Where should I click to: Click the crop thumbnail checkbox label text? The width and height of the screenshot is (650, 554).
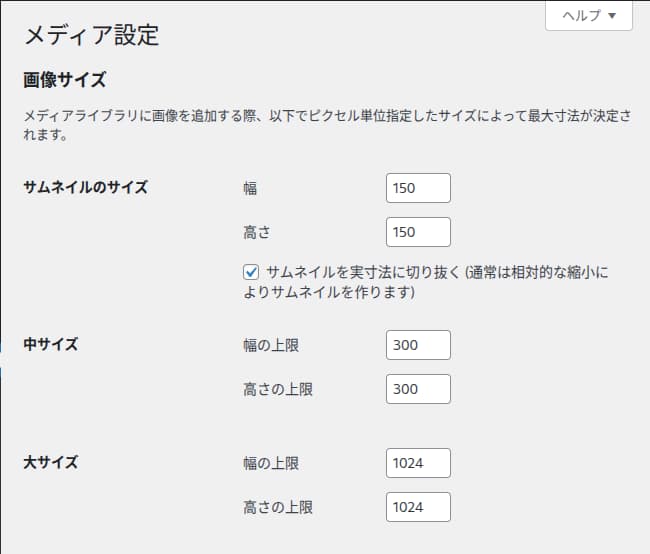click(426, 282)
